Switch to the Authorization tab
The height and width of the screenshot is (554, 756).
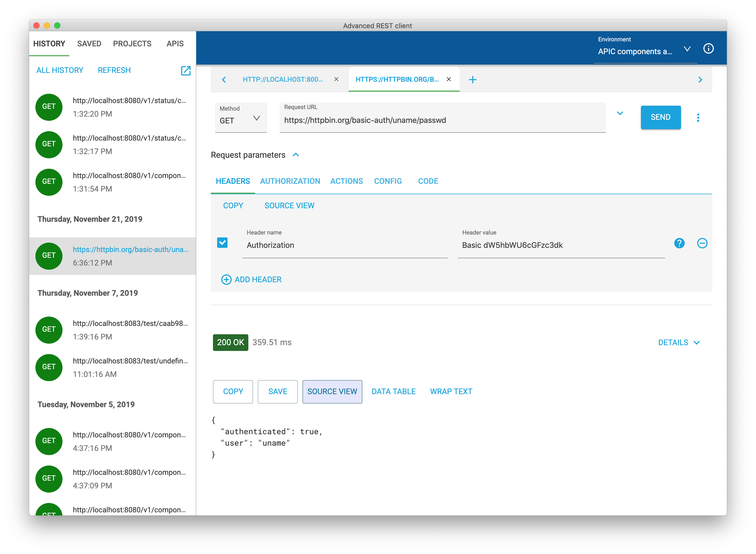[290, 181]
